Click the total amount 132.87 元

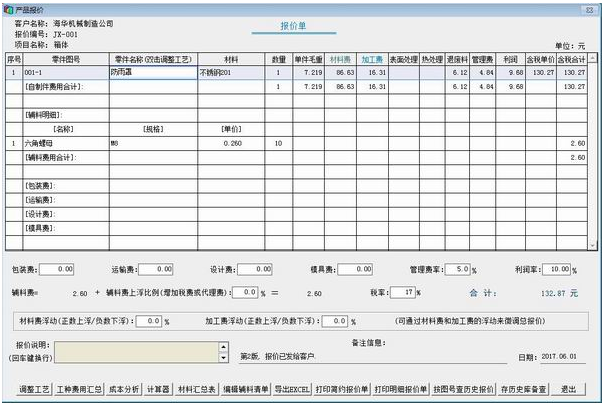(559, 293)
